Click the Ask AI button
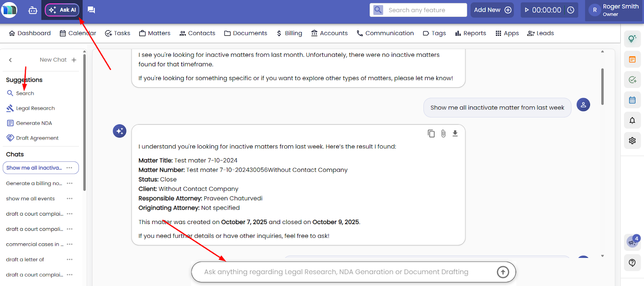Image resolution: width=644 pixels, height=286 pixels. [62, 10]
